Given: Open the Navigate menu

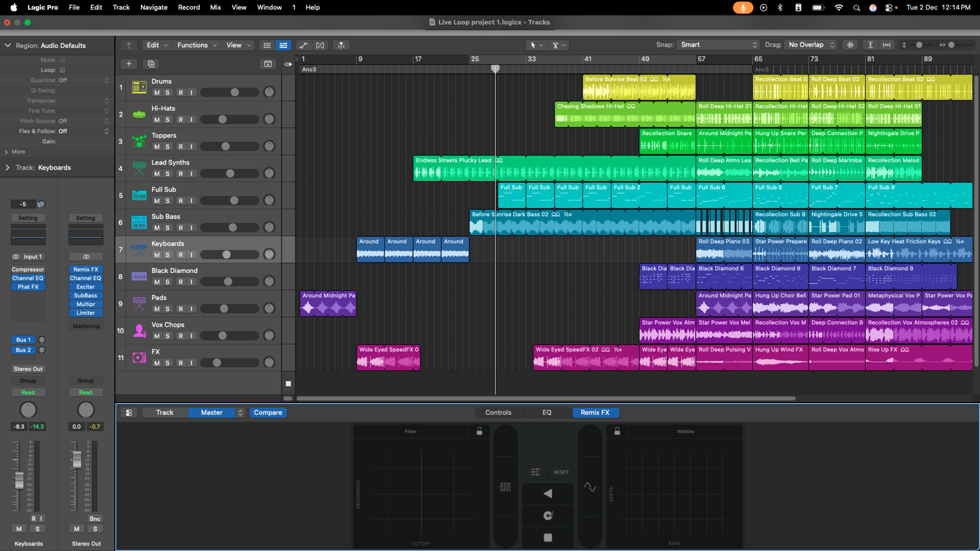Looking at the screenshot, I should (x=154, y=8).
